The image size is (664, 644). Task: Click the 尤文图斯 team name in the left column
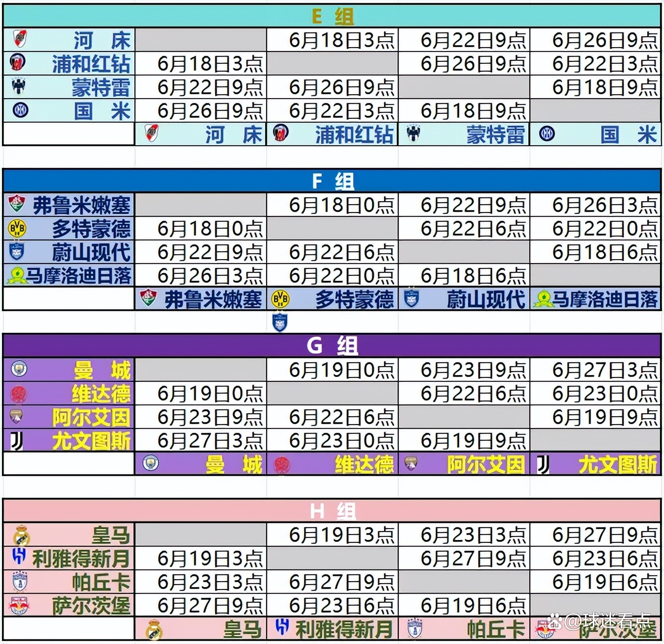point(91,441)
